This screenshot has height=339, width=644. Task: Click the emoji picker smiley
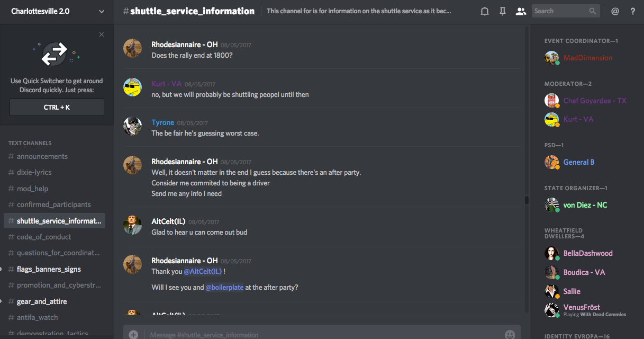(510, 334)
